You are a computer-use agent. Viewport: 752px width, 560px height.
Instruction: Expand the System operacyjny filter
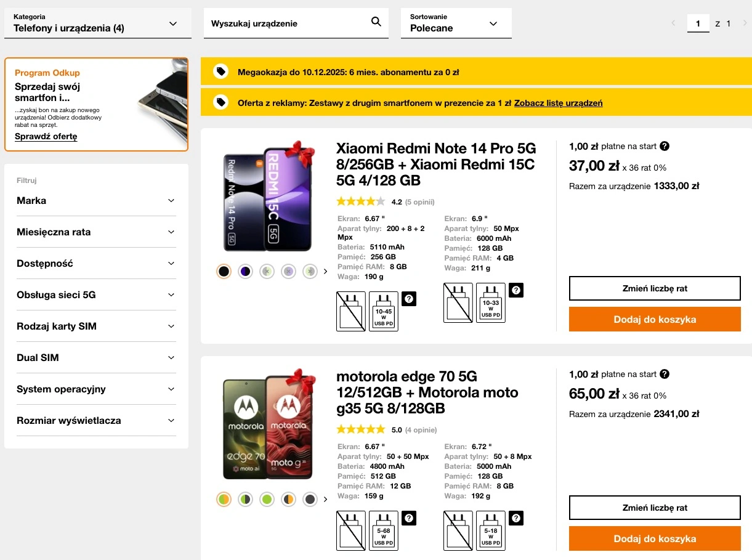coord(96,389)
